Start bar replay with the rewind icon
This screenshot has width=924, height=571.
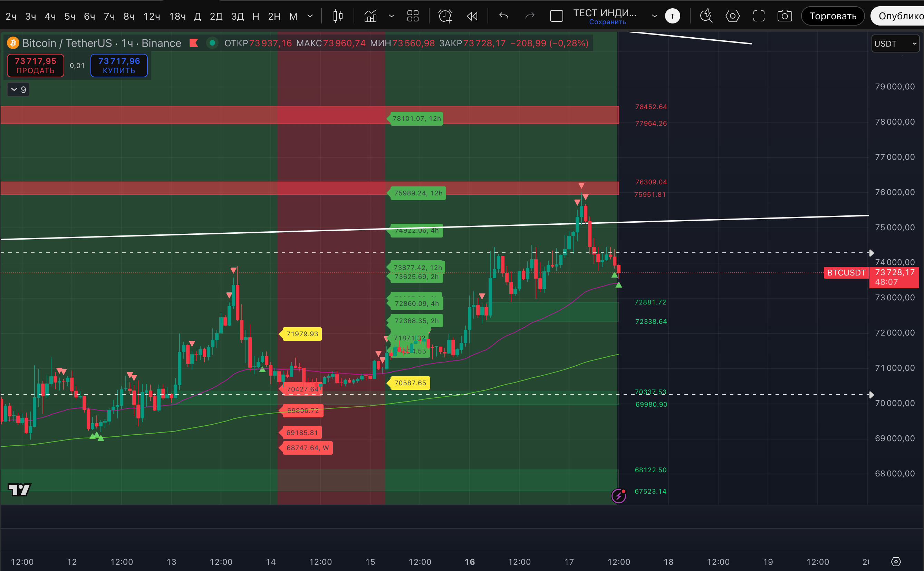click(472, 16)
